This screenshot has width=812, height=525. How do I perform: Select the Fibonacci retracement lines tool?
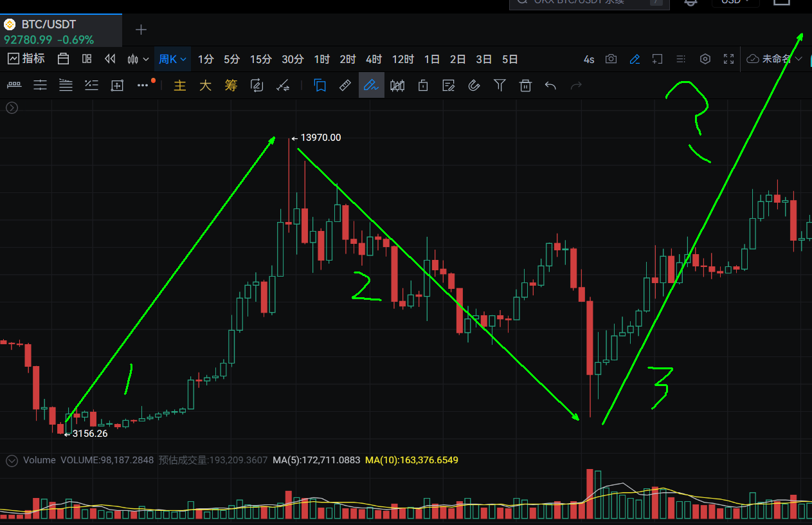(x=66, y=85)
